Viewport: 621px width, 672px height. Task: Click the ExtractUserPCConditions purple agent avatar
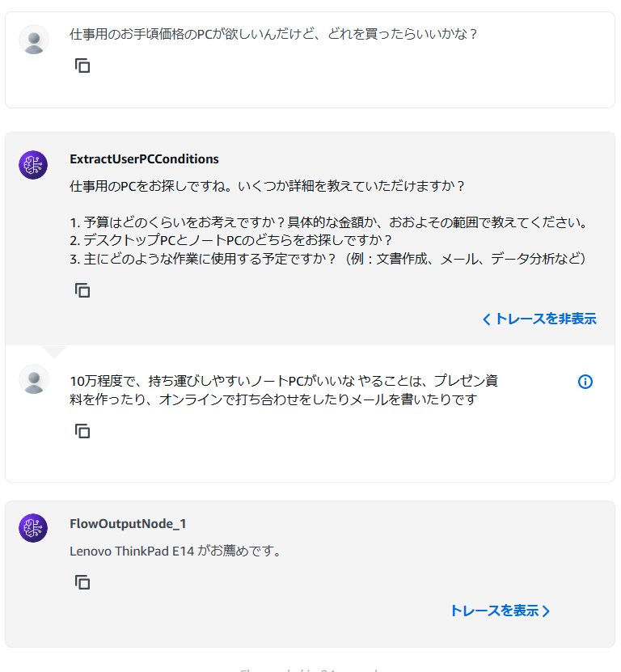coord(33,165)
